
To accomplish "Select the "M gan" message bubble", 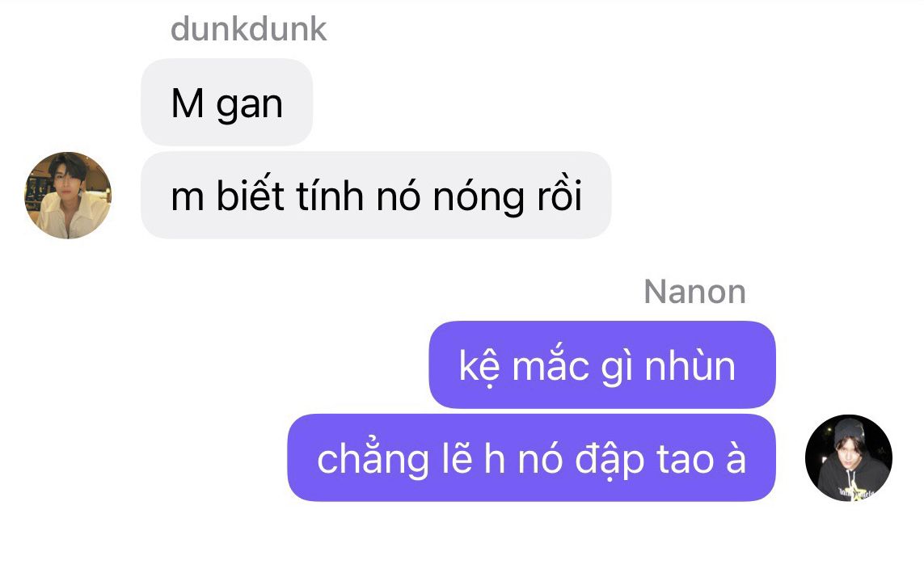I will click(227, 103).
